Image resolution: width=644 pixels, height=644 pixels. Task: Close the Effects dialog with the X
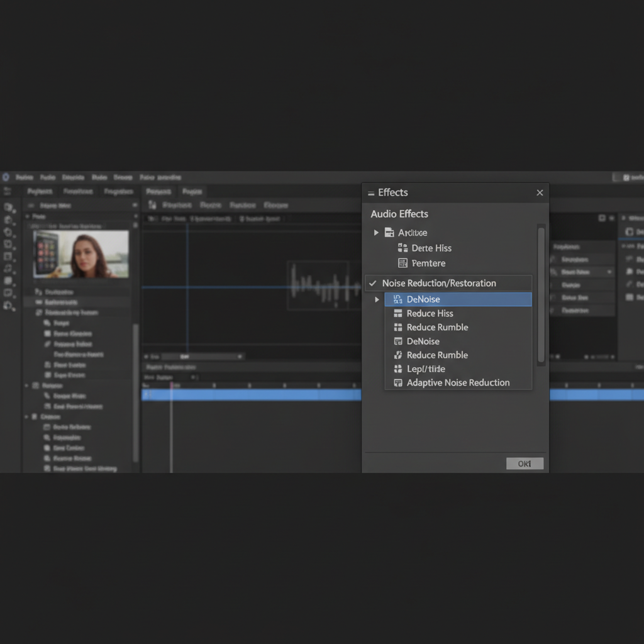coord(540,192)
